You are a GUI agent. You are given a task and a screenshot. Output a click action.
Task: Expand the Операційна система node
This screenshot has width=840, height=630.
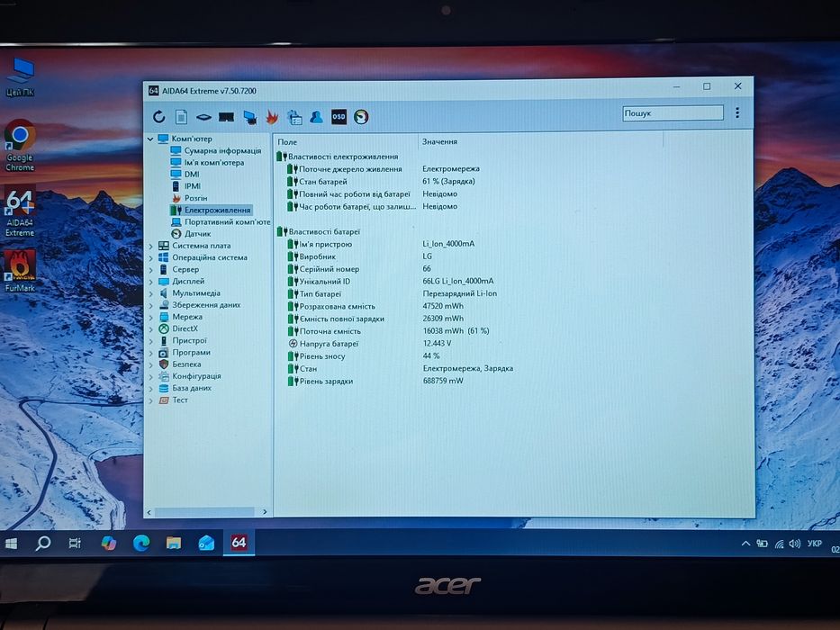coord(150,257)
